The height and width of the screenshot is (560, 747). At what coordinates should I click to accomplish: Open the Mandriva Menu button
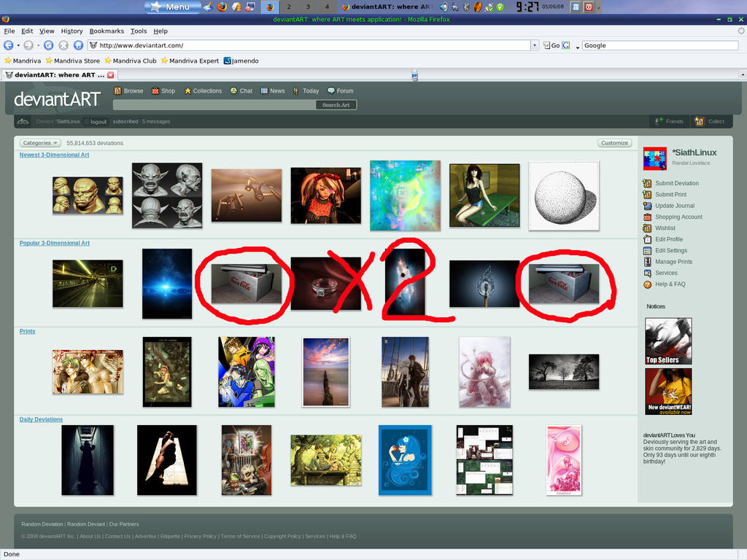click(172, 7)
